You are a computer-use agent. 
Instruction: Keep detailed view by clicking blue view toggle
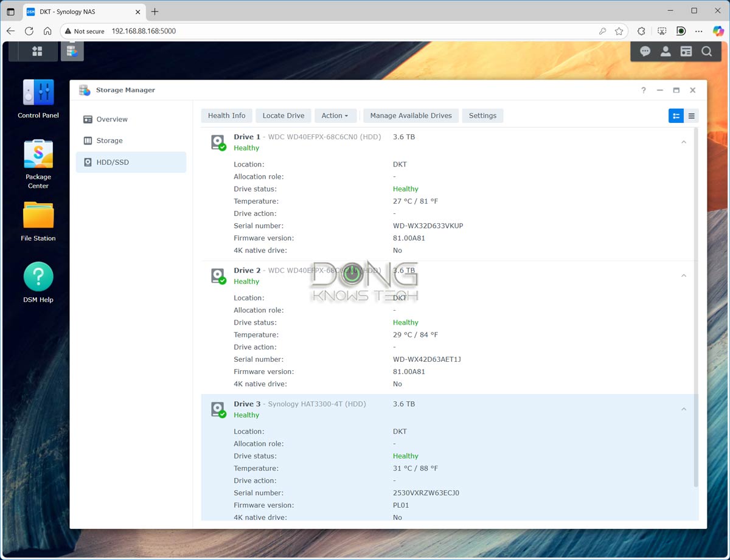tap(676, 116)
